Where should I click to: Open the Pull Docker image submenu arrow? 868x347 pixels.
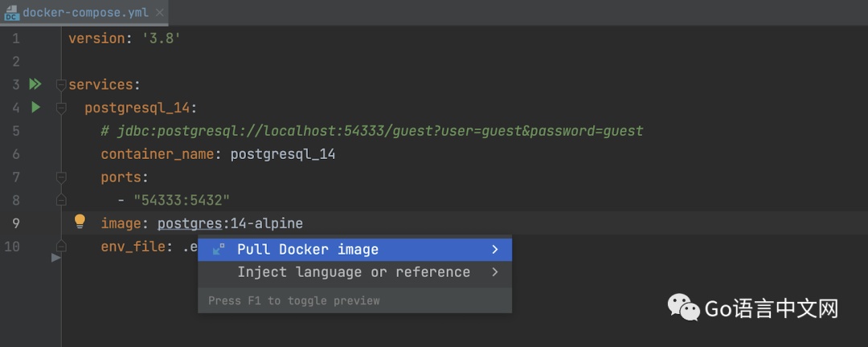click(x=495, y=250)
